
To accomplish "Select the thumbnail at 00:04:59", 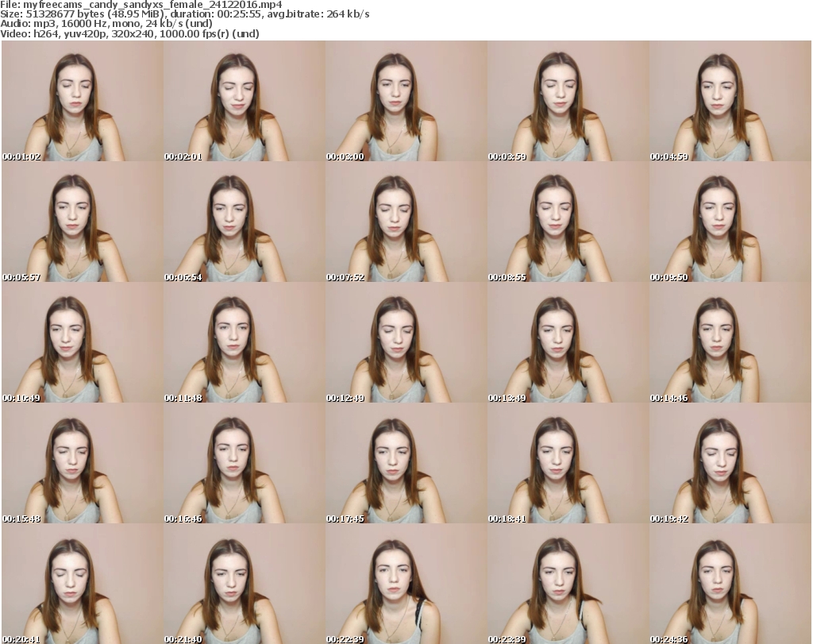I will 730,101.
